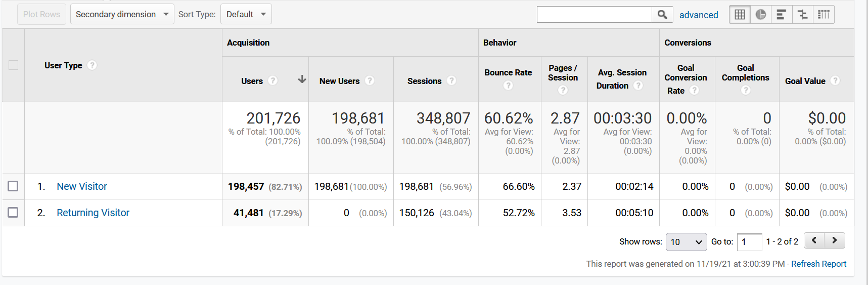
Task: Switch to the Pivot table view icon
Action: (x=824, y=15)
